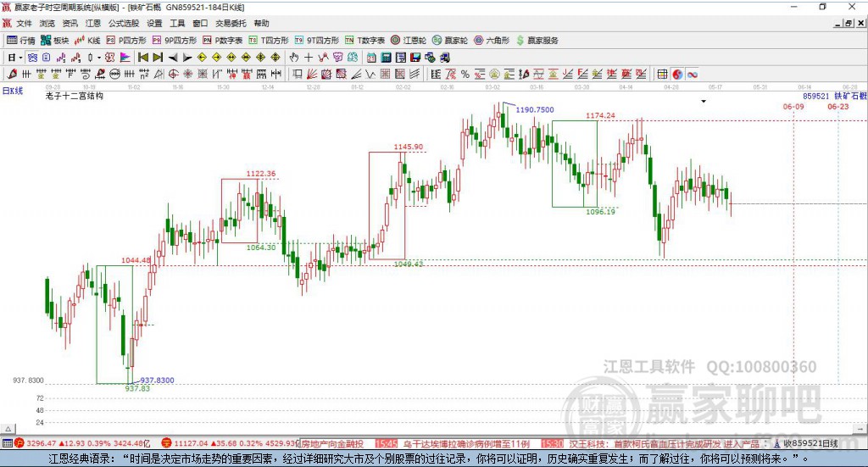Open the calculator icon
This screenshot has width=868, height=467.
click(x=386, y=57)
